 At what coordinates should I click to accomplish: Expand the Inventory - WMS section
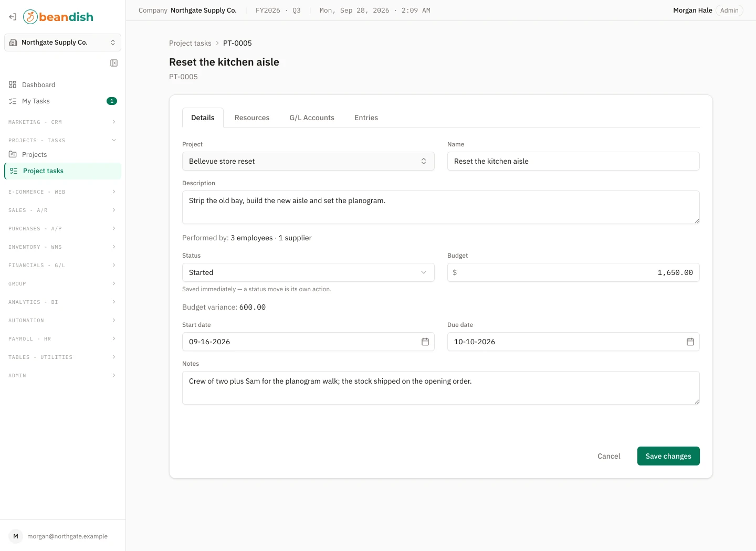click(x=62, y=247)
